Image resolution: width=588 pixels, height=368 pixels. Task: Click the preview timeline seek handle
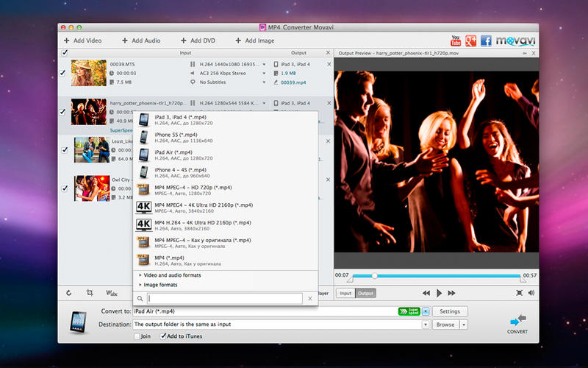374,275
